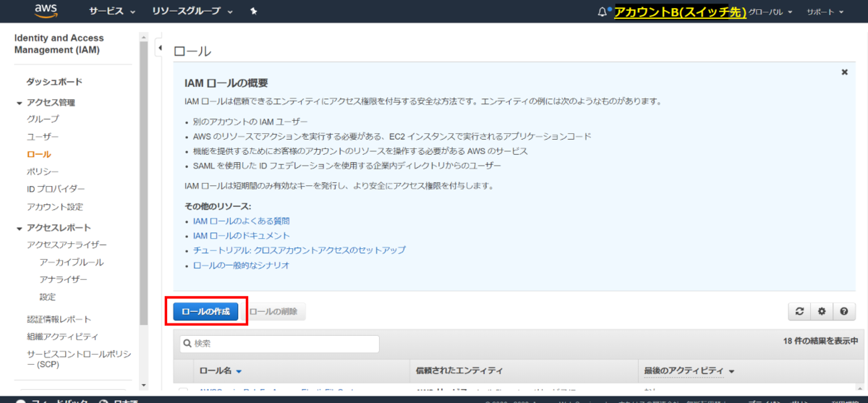Go to ダッシュボード in sidebar
This screenshot has height=403, width=868.
click(54, 82)
